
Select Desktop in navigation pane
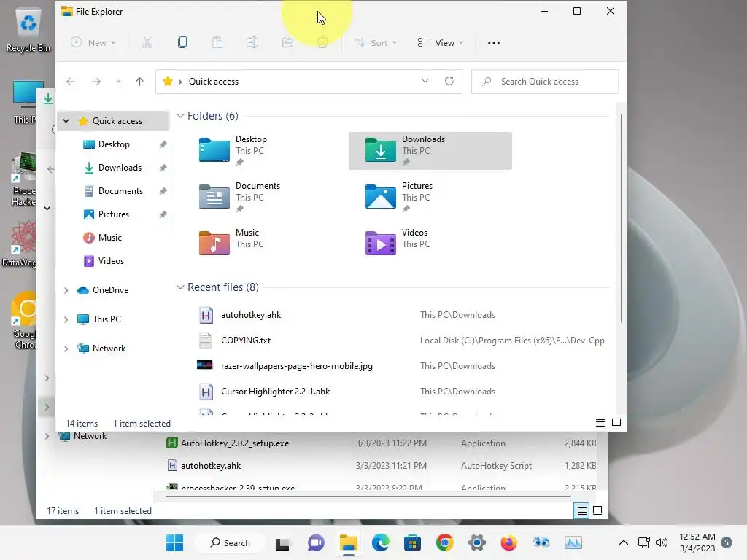tap(113, 144)
